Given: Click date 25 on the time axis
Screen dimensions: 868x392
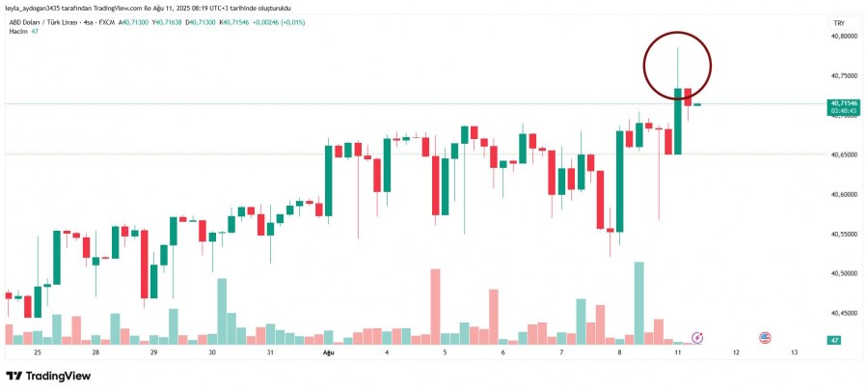Looking at the screenshot, I should point(37,352).
